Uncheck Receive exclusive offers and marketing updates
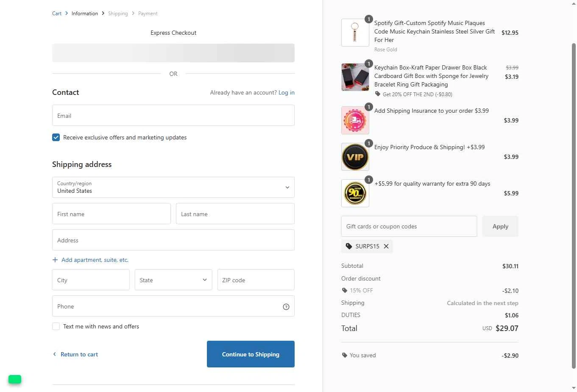Image resolution: width=577 pixels, height=392 pixels. click(x=56, y=137)
